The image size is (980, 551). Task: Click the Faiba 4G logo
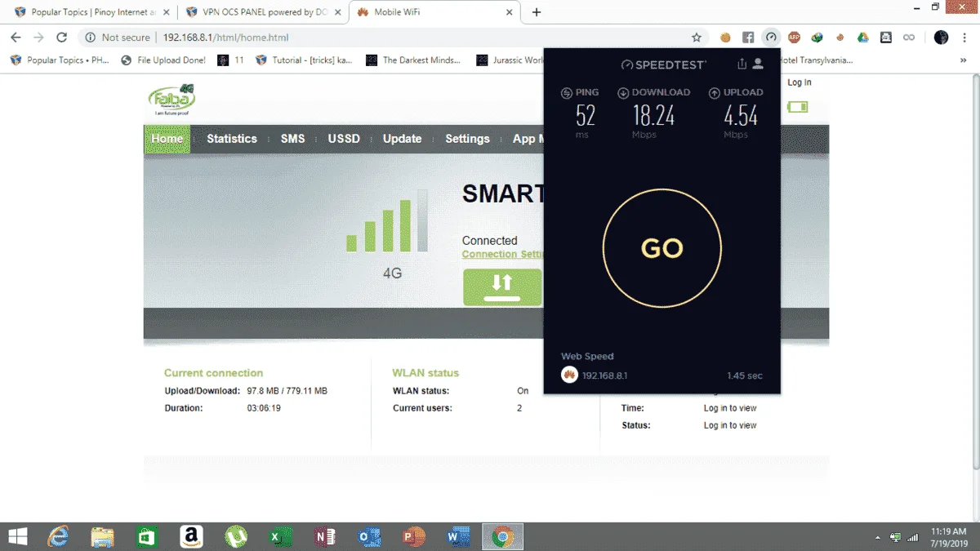click(171, 100)
